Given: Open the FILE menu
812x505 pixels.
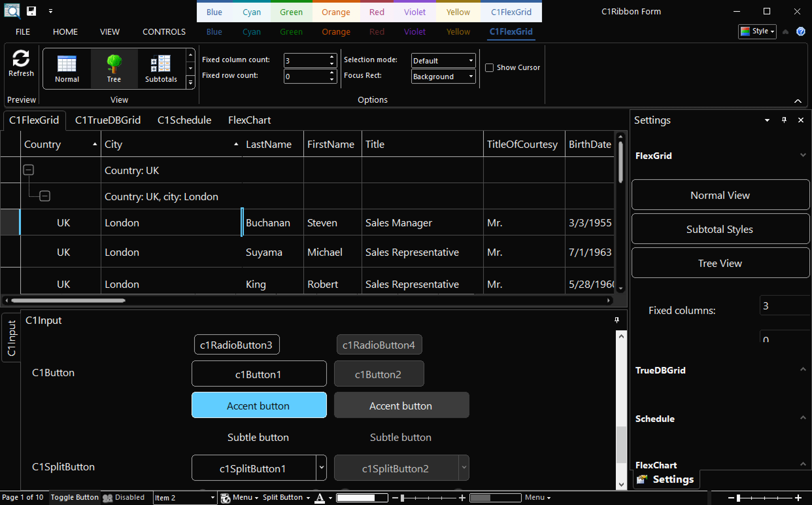Looking at the screenshot, I should pyautogui.click(x=23, y=32).
